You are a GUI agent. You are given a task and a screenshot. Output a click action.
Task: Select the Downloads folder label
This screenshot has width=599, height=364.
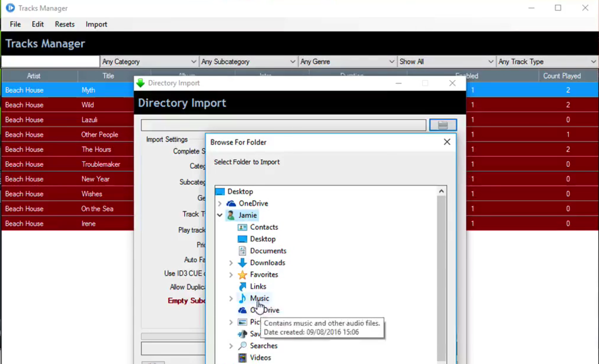click(x=268, y=263)
